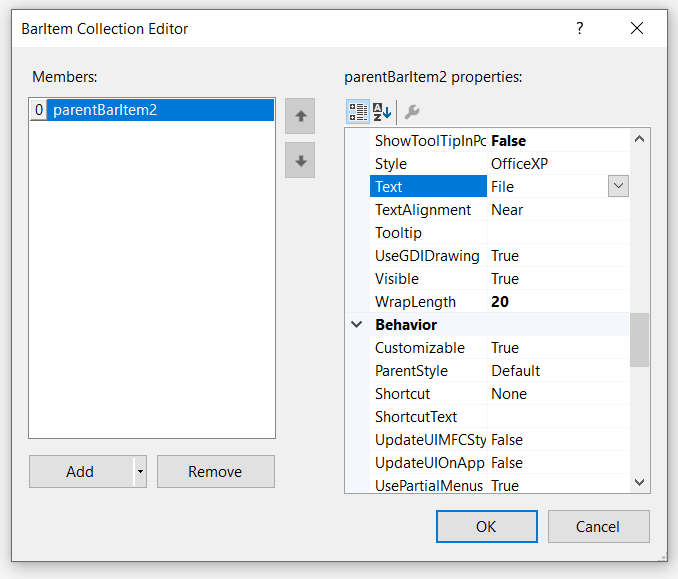
Task: Open Property Pages wrench icon
Action: pos(411,111)
